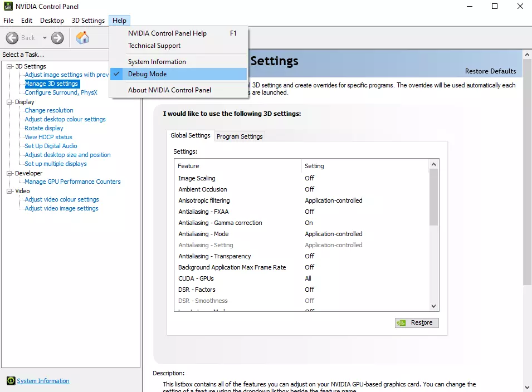Open Rotate display task

tap(44, 128)
